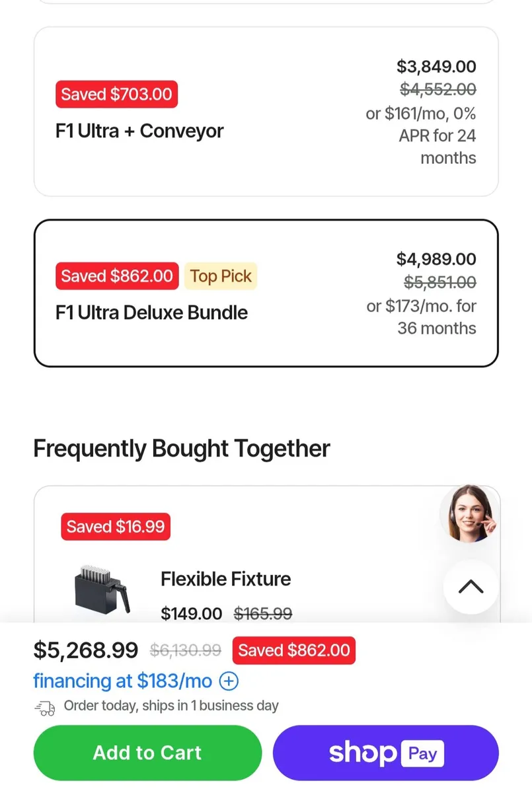Viewport: 532px width, 793px height.
Task: Click the Top Pick badge
Action: [221, 276]
